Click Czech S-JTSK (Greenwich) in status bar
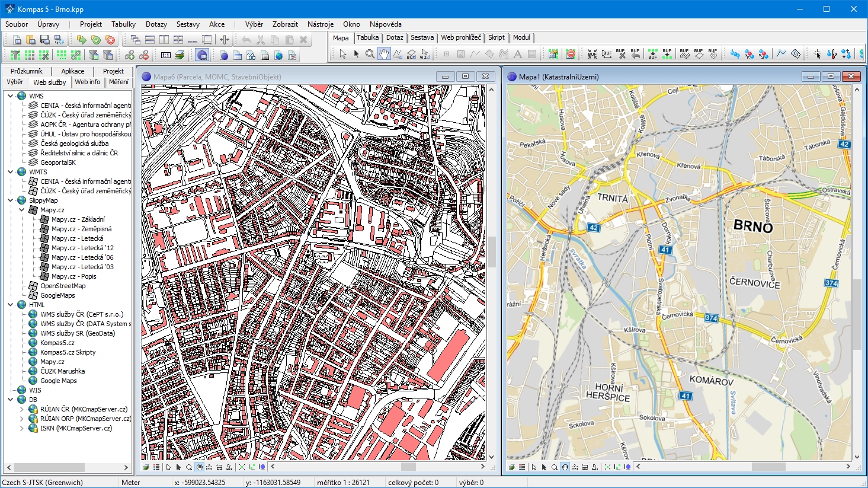The width and height of the screenshot is (868, 488). (43, 483)
